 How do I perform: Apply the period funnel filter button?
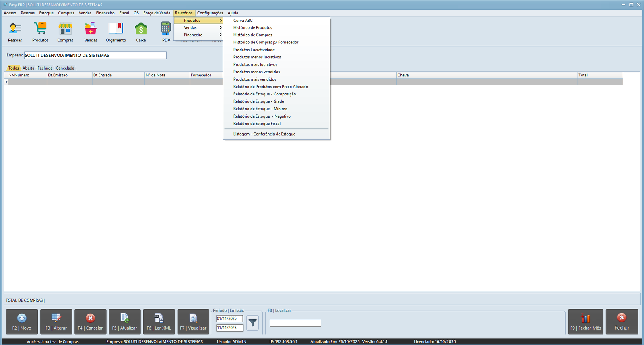click(252, 323)
